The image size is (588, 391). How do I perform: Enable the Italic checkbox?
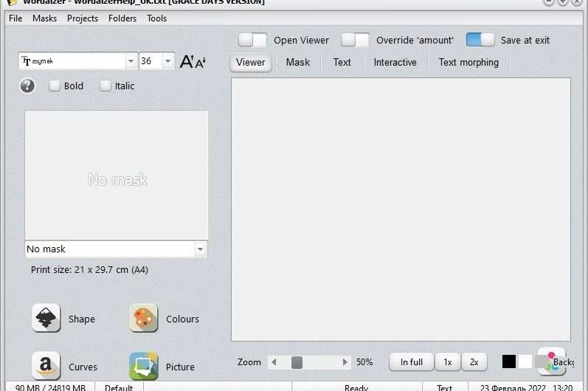coord(106,86)
